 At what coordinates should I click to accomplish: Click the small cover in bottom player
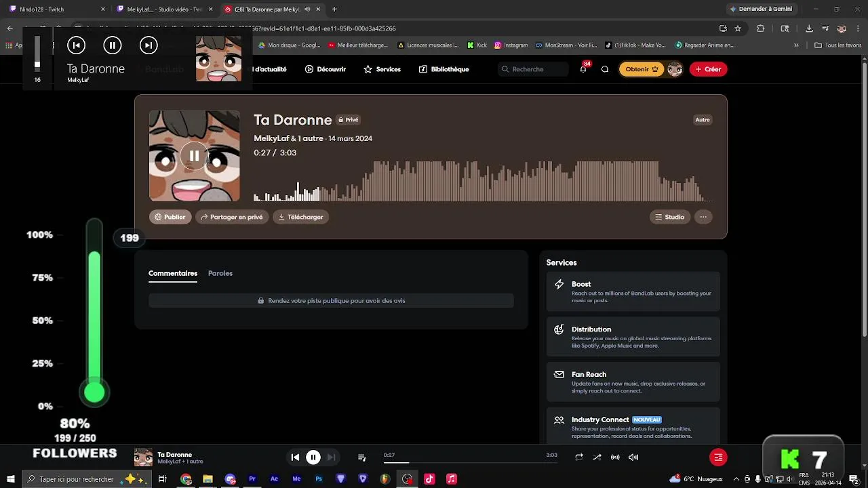(x=143, y=457)
